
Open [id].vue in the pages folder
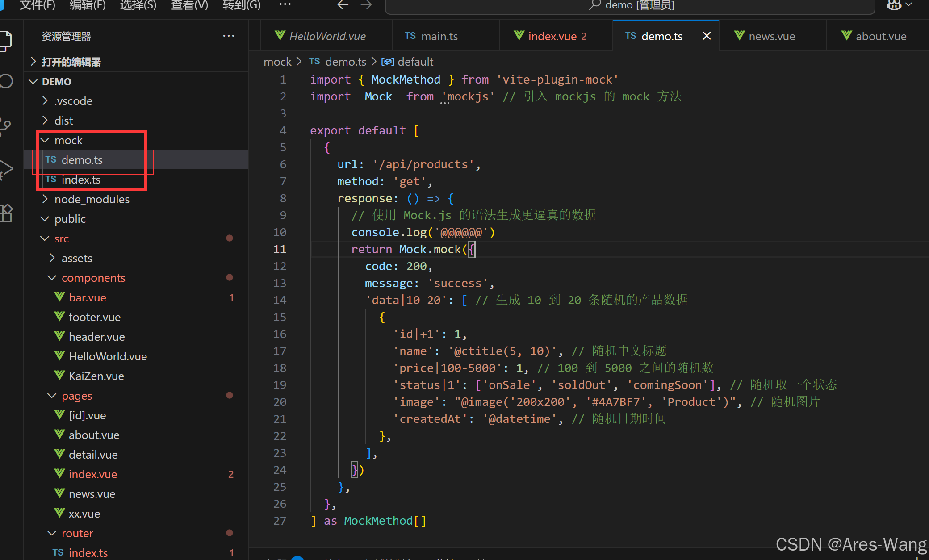click(136, 415)
